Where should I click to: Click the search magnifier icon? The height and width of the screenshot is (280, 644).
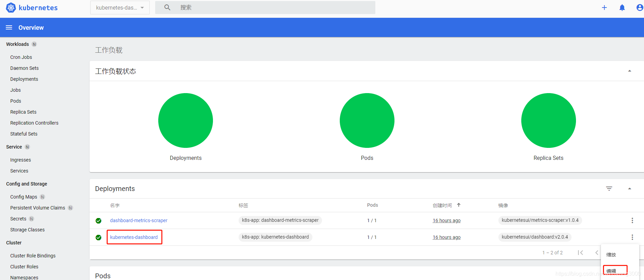click(167, 7)
